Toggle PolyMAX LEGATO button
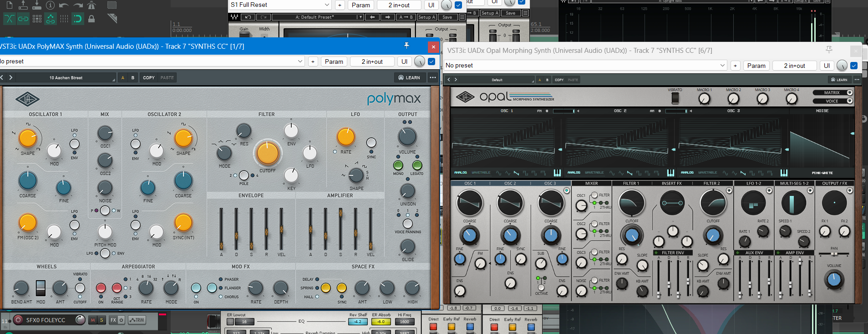 [417, 165]
